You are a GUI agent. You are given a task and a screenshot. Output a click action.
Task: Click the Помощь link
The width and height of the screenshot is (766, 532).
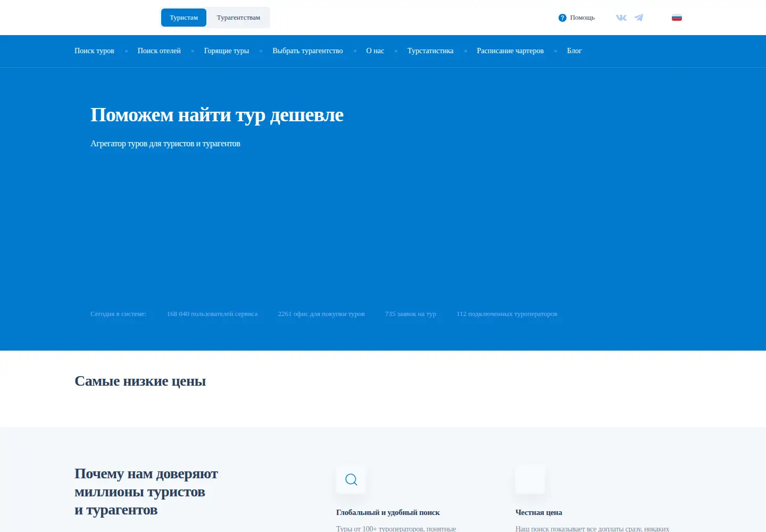click(x=582, y=18)
